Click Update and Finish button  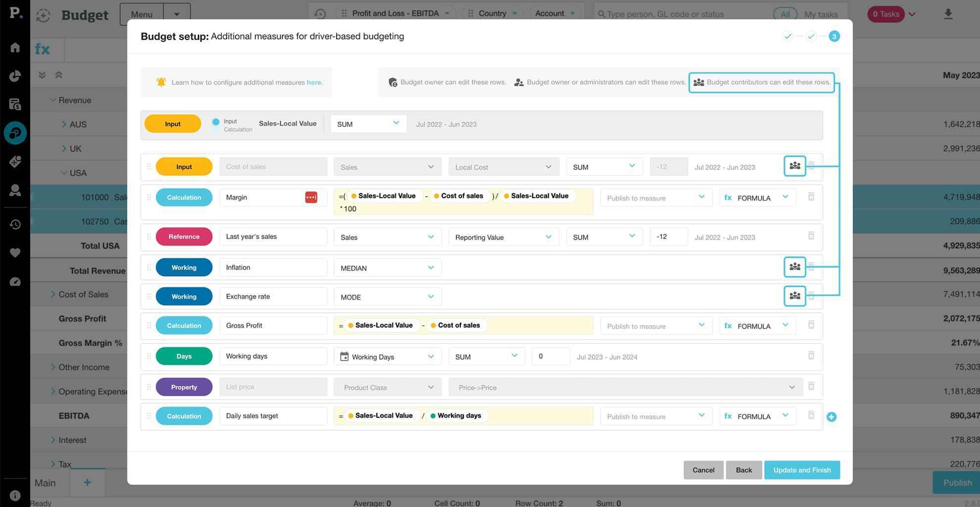[801, 470]
